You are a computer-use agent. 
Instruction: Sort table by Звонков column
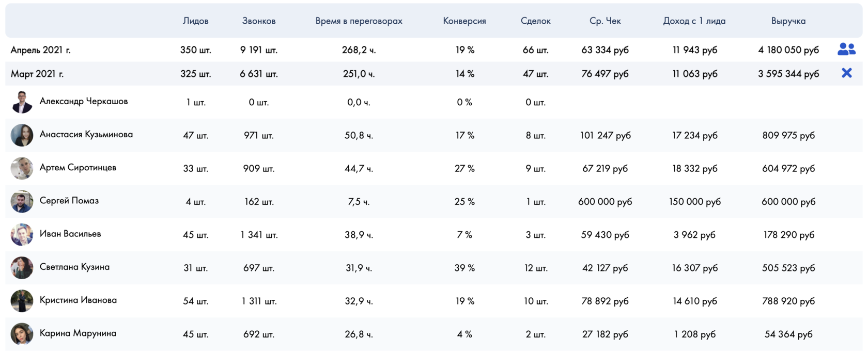point(259,21)
